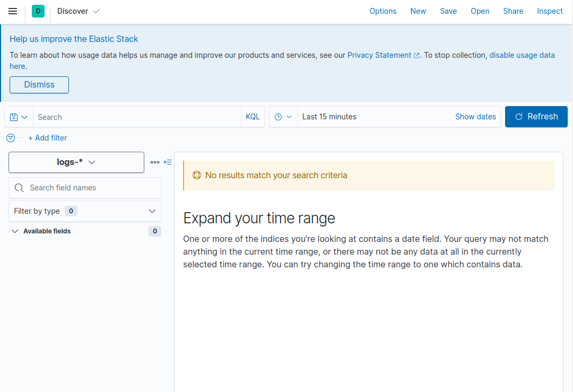Expand Filter by type dropdown
The image size is (573, 392).
[x=85, y=211]
